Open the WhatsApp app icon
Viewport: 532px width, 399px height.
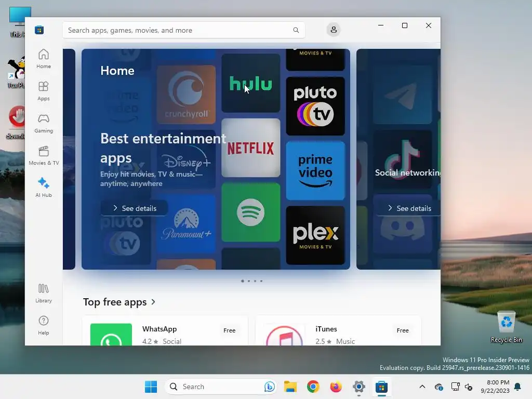(111, 335)
